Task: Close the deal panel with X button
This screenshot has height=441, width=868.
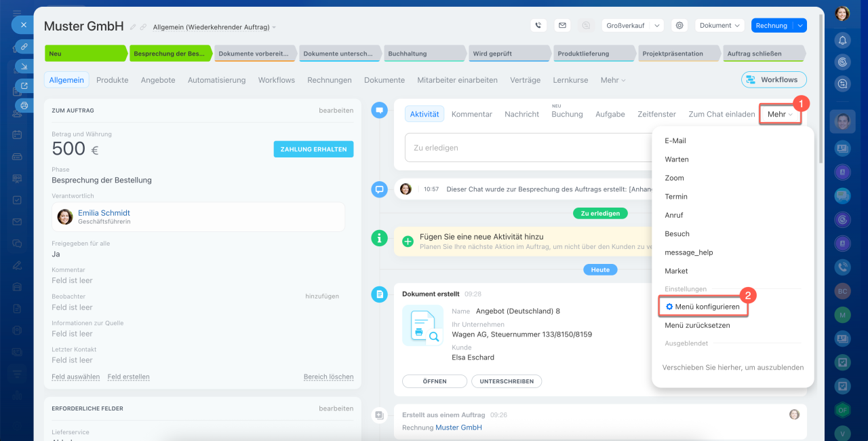Action: (x=23, y=24)
